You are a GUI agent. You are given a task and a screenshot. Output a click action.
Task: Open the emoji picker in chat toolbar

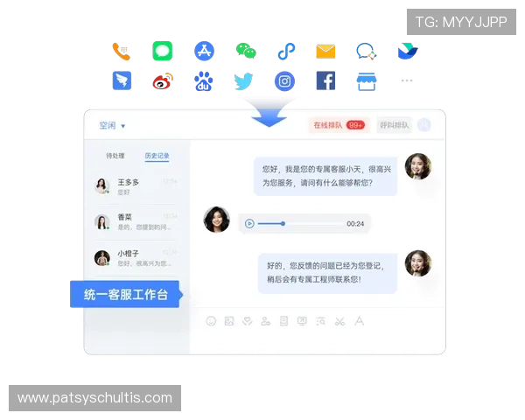click(x=211, y=321)
